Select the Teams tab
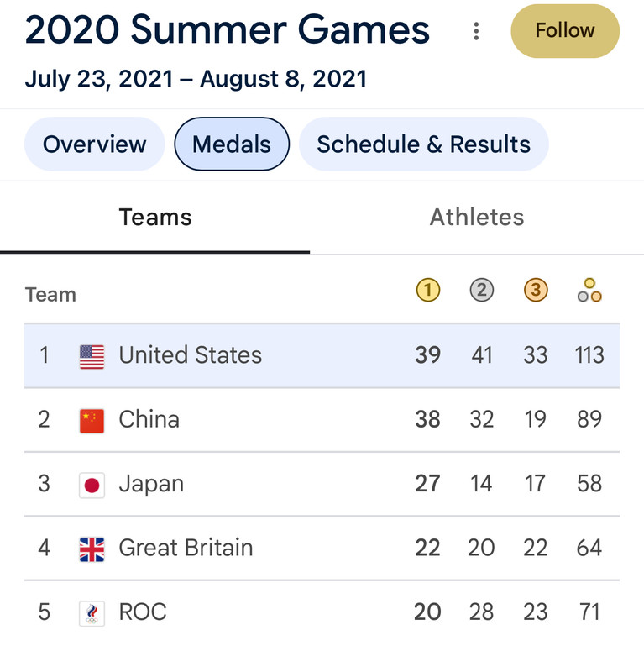 click(155, 218)
